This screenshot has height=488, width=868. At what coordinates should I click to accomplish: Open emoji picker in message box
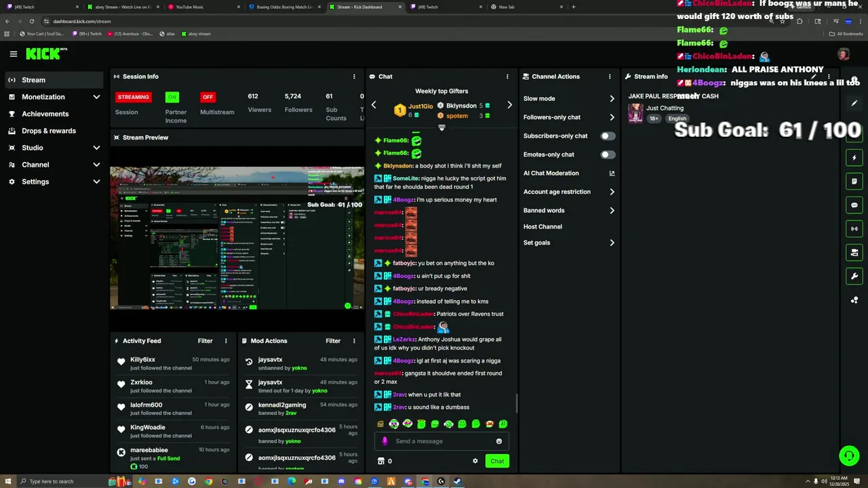[499, 441]
